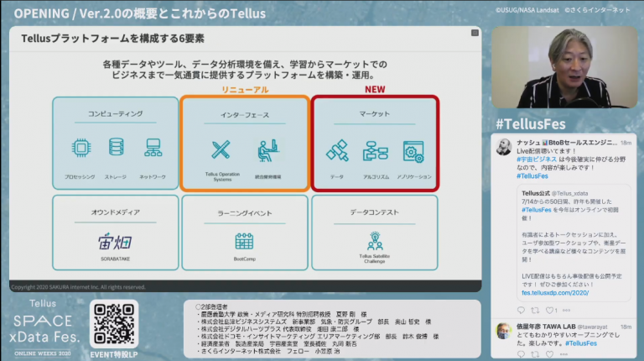Screen dimensions: 644x361
Task: Click the データコンテスト card title
Action: [x=374, y=212]
